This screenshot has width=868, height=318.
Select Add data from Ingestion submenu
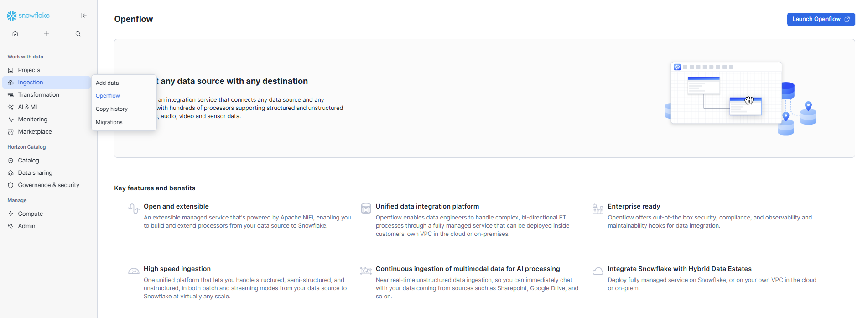click(107, 83)
